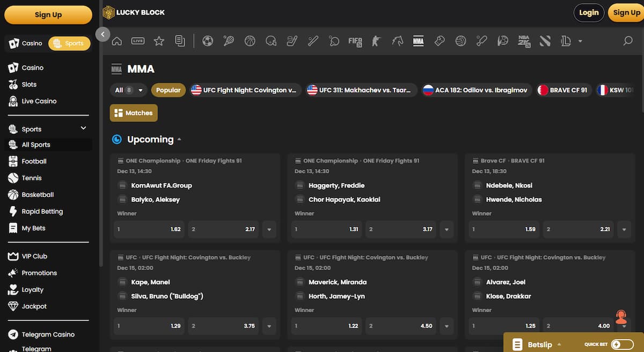
Task: Select UFC Fight Night: Covington tab
Action: (x=244, y=90)
